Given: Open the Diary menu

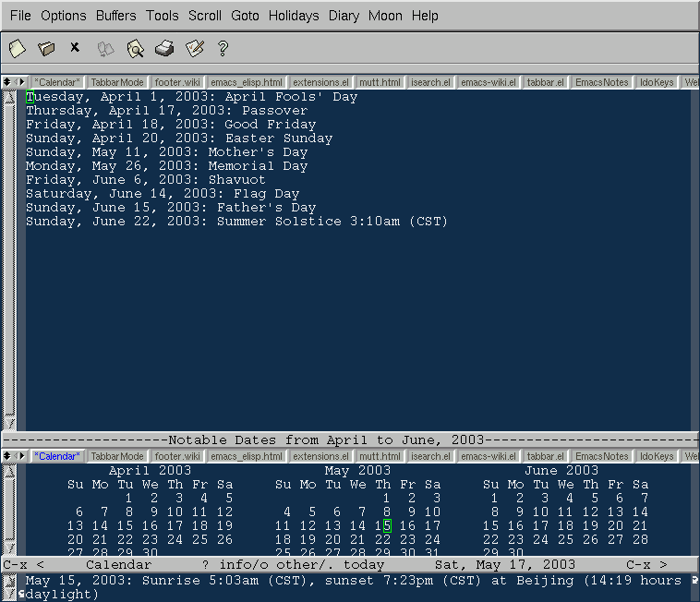Looking at the screenshot, I should click(x=344, y=16).
